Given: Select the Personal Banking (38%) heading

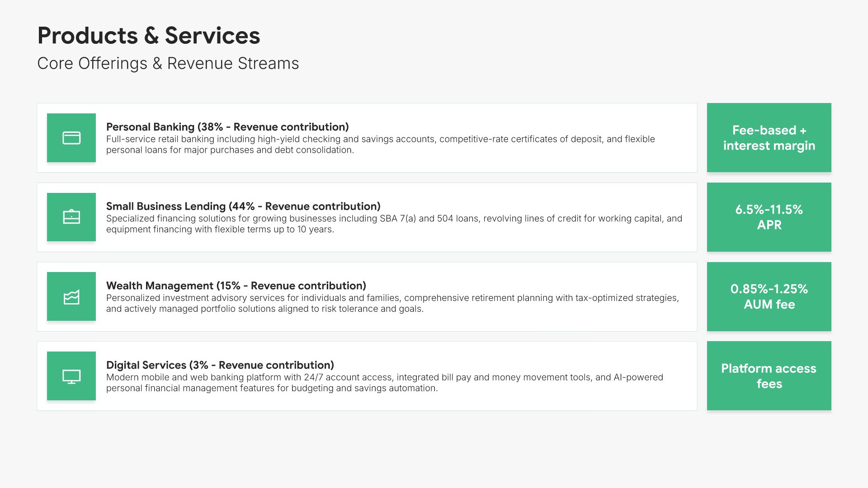Looking at the screenshot, I should (x=227, y=127).
